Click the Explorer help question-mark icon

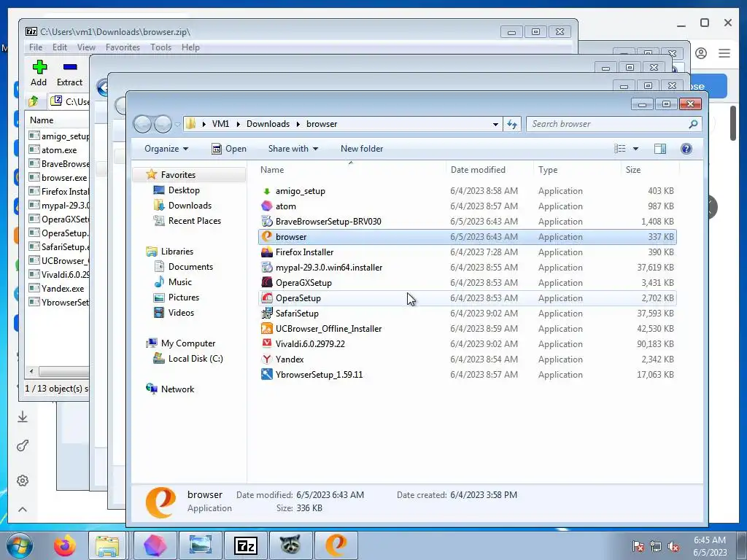tap(686, 149)
